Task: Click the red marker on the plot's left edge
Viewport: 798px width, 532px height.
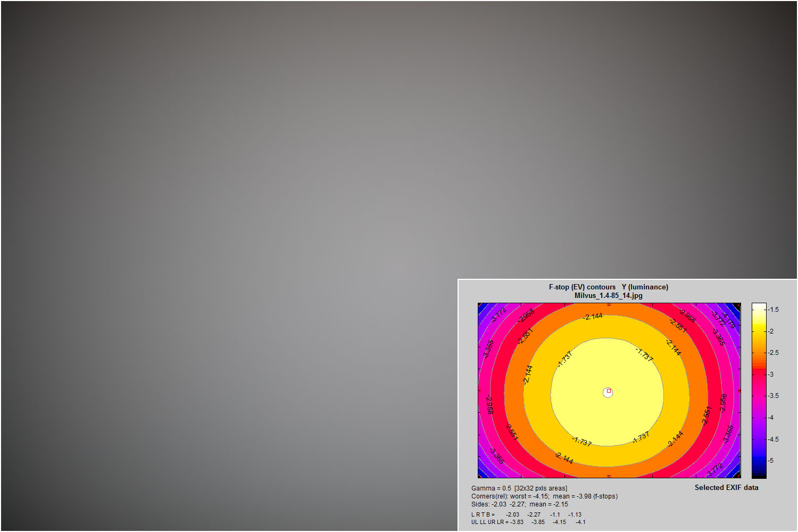Action: tap(479, 390)
